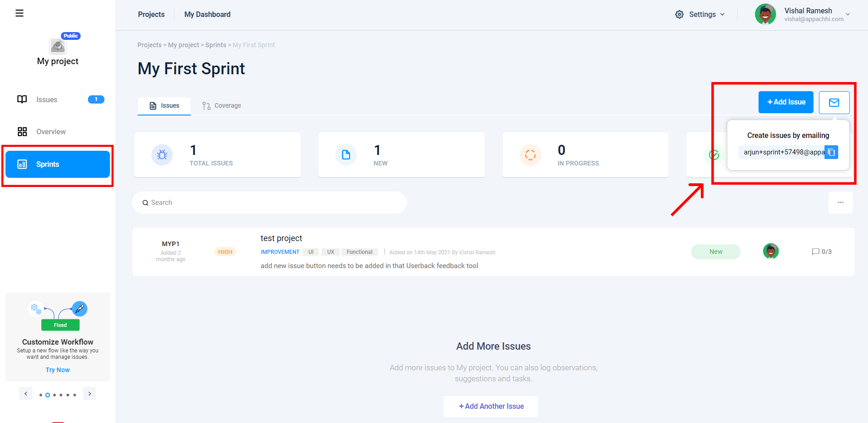Image resolution: width=868 pixels, height=423 pixels.
Task: Switch to the Issues tab
Action: tap(164, 106)
